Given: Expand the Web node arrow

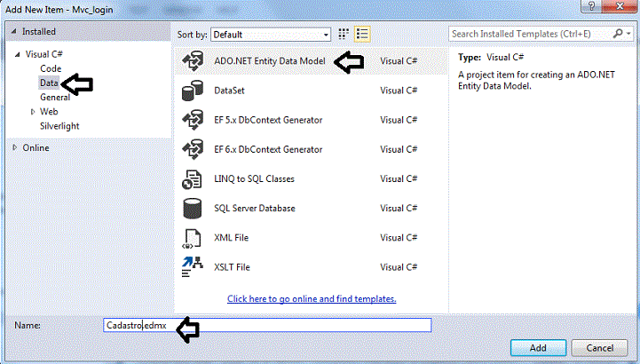Looking at the screenshot, I should click(x=33, y=112).
